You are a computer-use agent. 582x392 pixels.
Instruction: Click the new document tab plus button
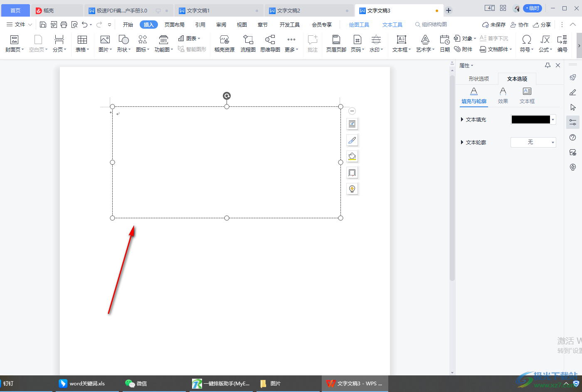point(449,10)
